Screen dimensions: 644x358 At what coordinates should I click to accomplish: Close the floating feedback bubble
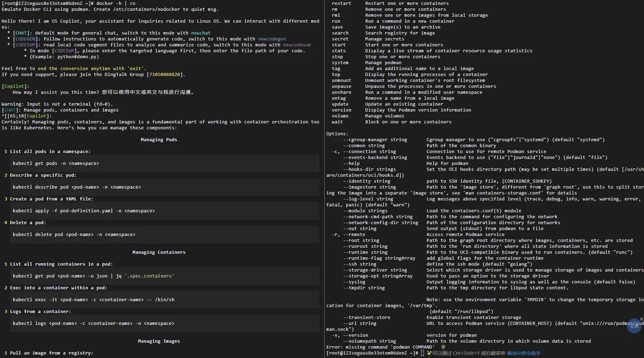coord(642,319)
